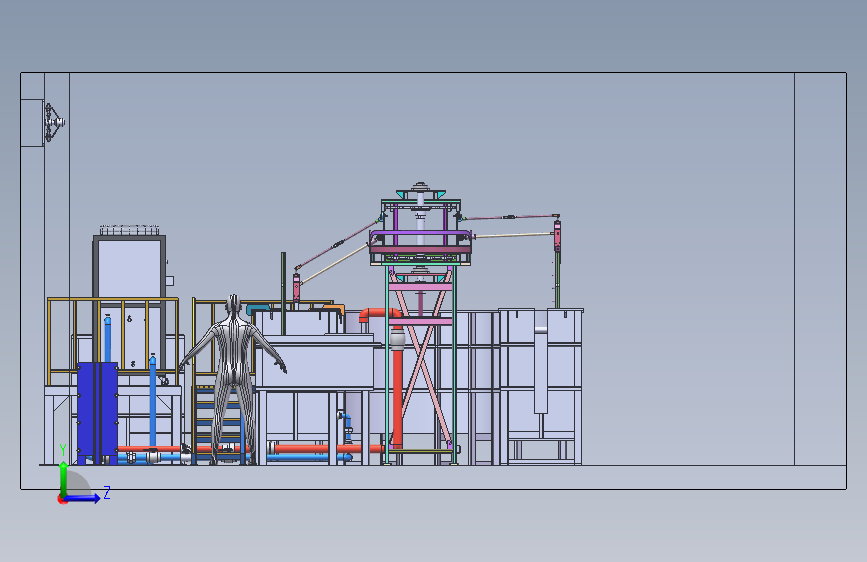Click the red origin ball of the triad
This screenshot has height=562, width=867.
(x=62, y=499)
